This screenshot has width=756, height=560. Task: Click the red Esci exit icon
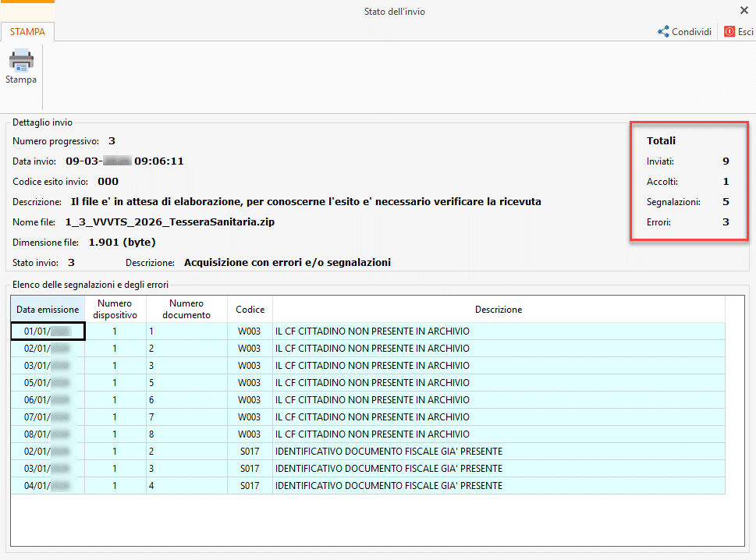point(729,31)
